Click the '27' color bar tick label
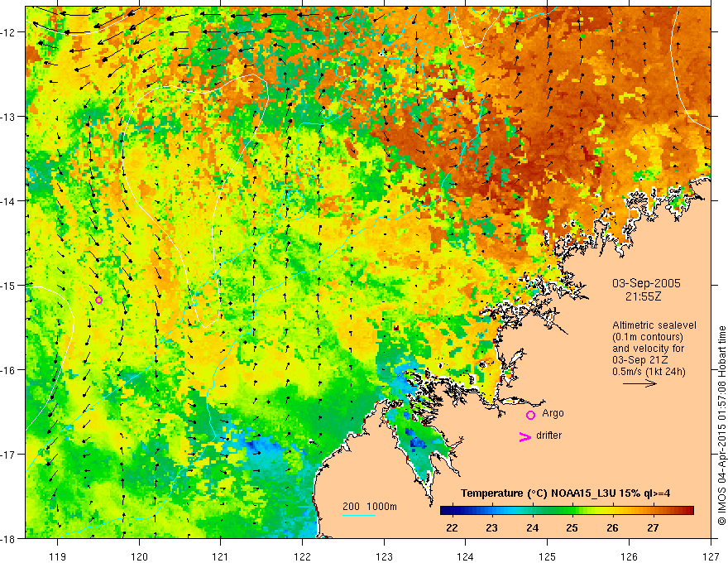 [653, 527]
